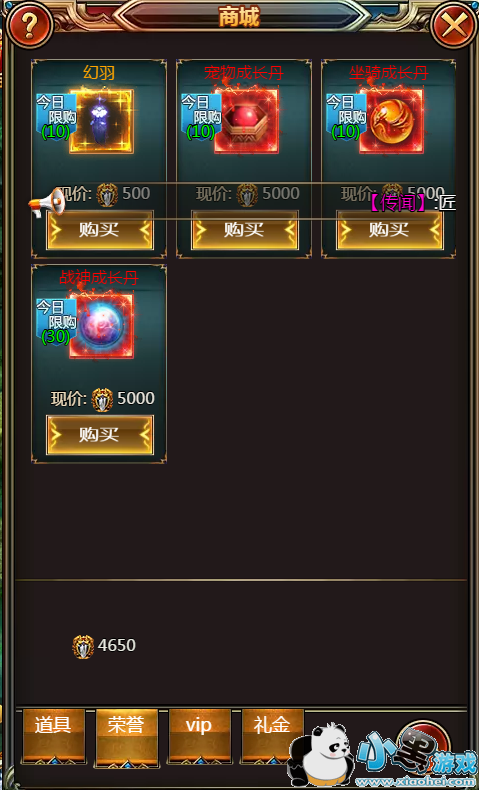
Task: Click the megaphone announcement icon
Action: 46,204
